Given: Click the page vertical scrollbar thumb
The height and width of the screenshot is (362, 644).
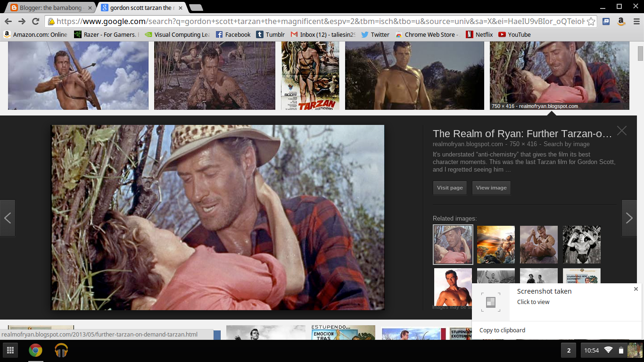Looking at the screenshot, I should (640, 53).
